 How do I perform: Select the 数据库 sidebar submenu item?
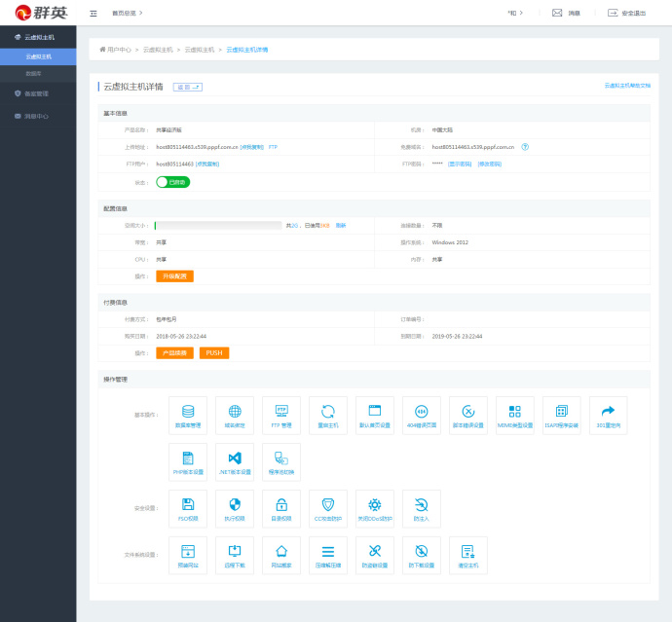pyautogui.click(x=38, y=74)
